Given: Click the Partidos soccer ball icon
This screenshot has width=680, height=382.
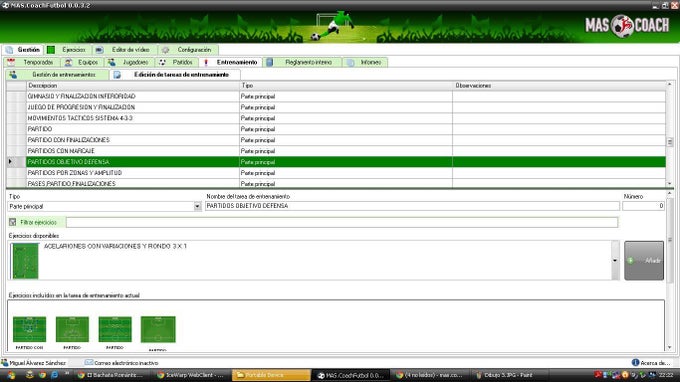Looking at the screenshot, I should (x=163, y=62).
